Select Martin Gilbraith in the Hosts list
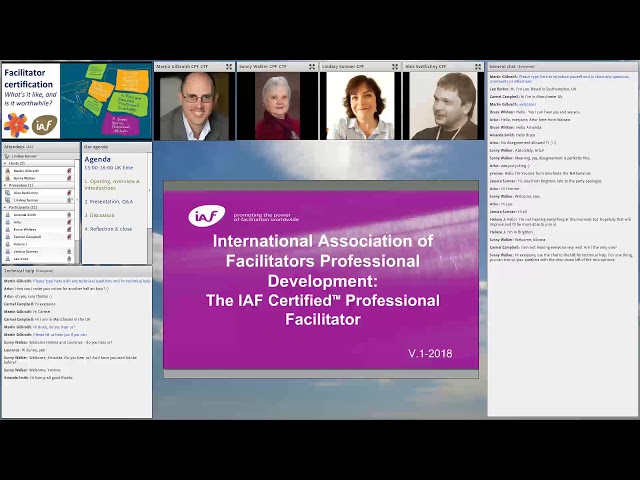 pyautogui.click(x=38, y=171)
